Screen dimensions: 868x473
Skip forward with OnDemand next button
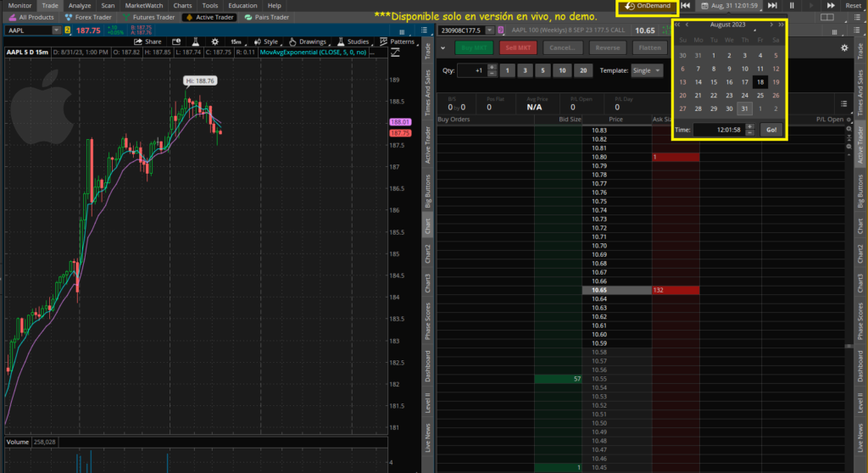coord(772,6)
